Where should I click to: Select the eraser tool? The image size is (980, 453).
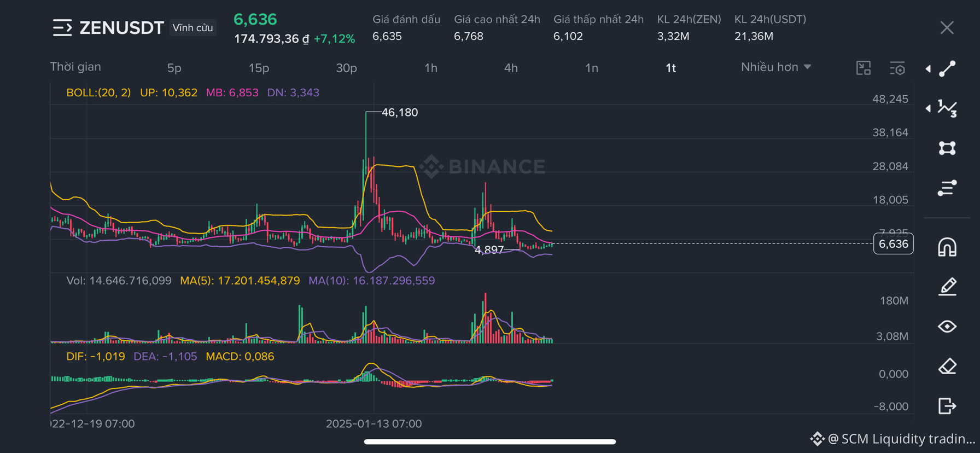pyautogui.click(x=947, y=366)
